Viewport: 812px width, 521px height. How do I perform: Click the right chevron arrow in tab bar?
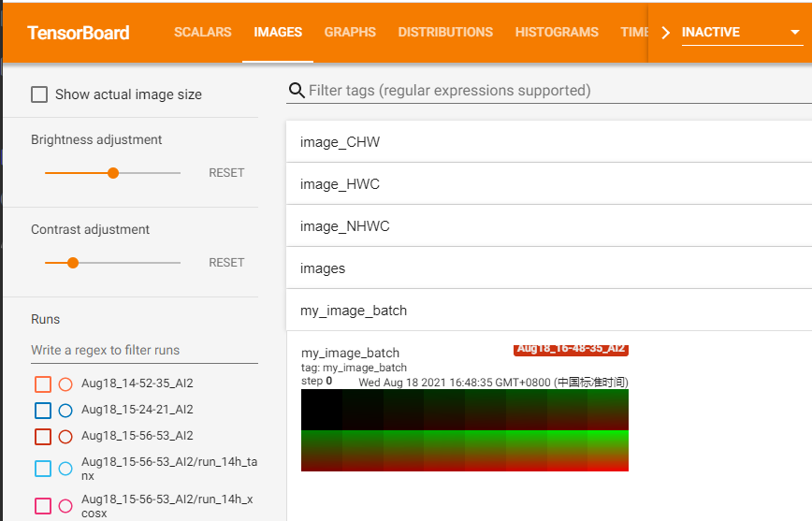tap(665, 33)
